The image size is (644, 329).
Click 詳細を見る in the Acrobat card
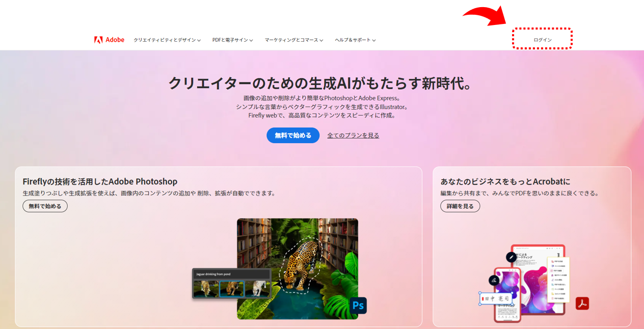[460, 206]
